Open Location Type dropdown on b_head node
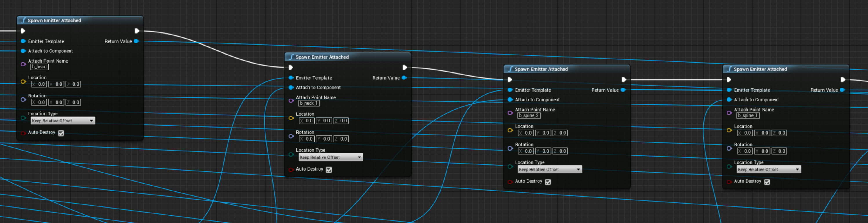The image size is (868, 223). pos(63,121)
